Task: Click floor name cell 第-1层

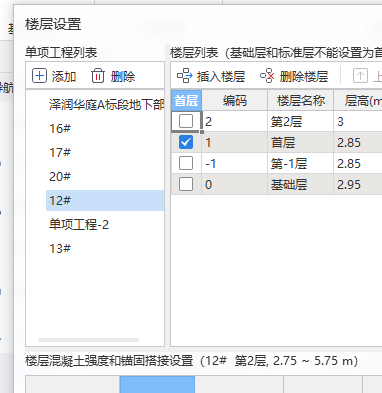Action: (301, 163)
